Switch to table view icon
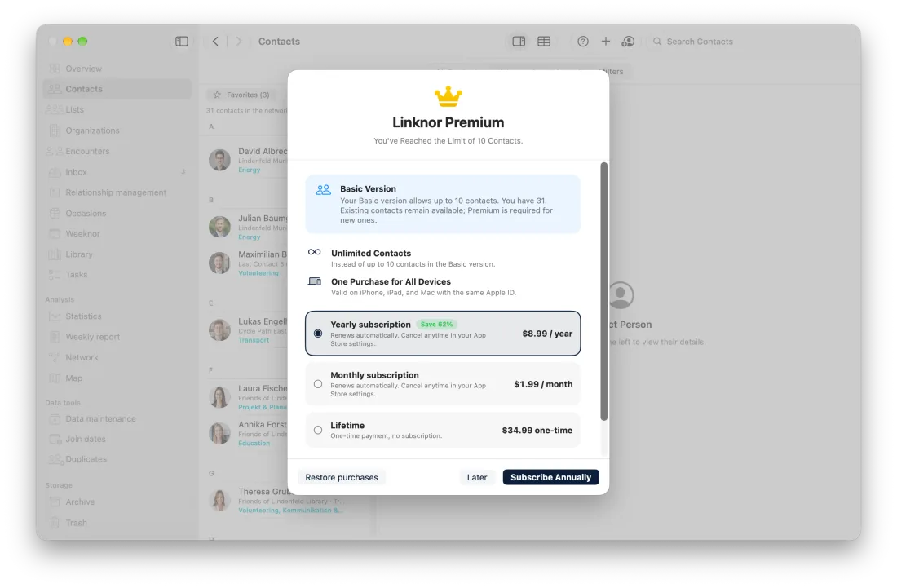The image size is (897, 588). coord(544,41)
